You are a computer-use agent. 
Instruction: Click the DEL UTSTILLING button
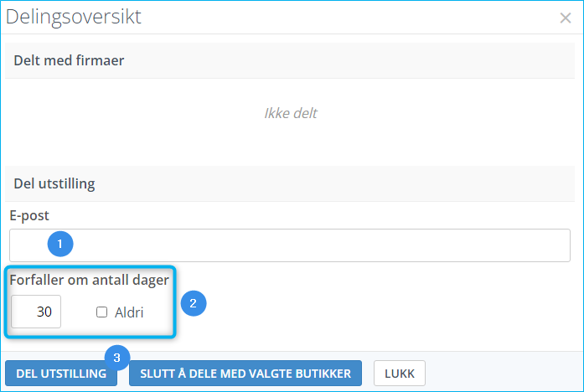tap(61, 373)
